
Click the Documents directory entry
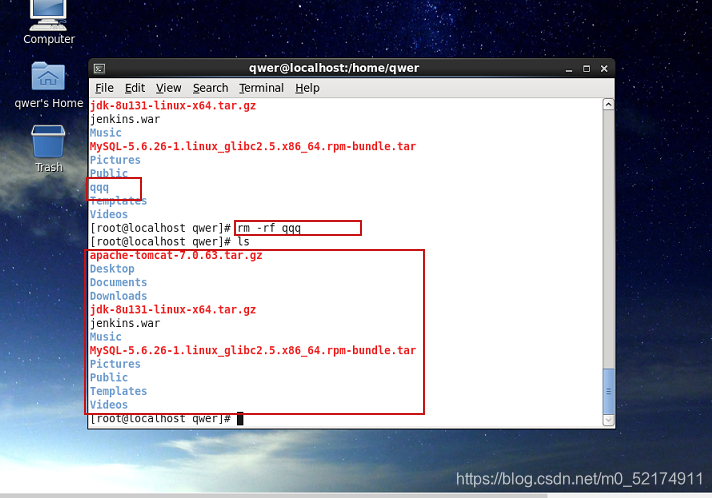click(x=118, y=282)
